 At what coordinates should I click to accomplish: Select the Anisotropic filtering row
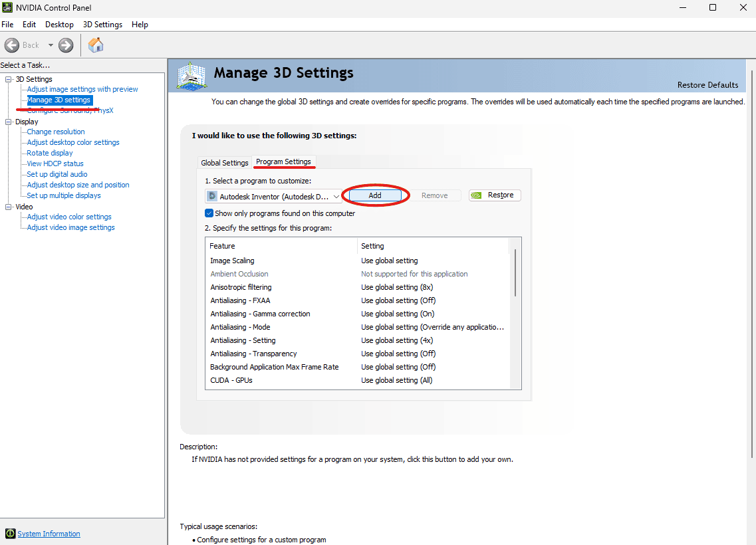[x=357, y=287]
